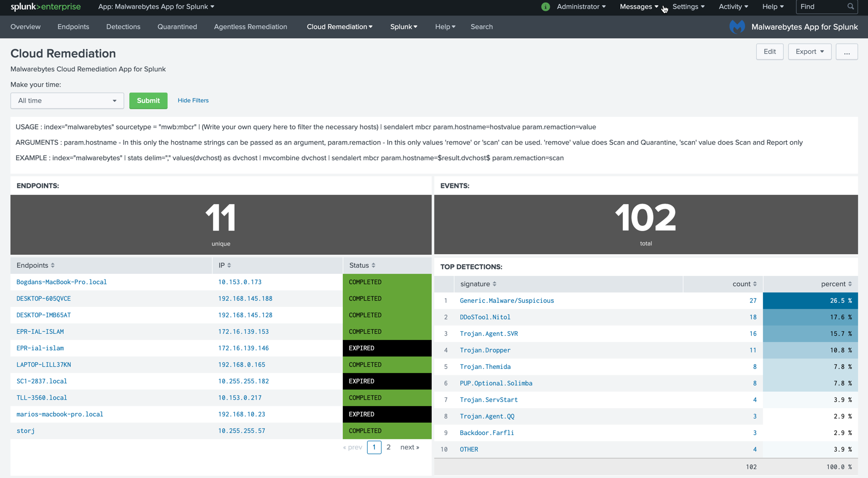
Task: Select Backdoor.Farfli signature
Action: click(x=486, y=433)
